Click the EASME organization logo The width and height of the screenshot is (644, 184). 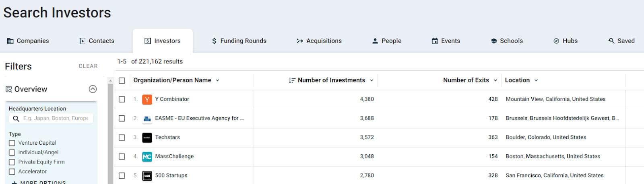[x=147, y=119]
